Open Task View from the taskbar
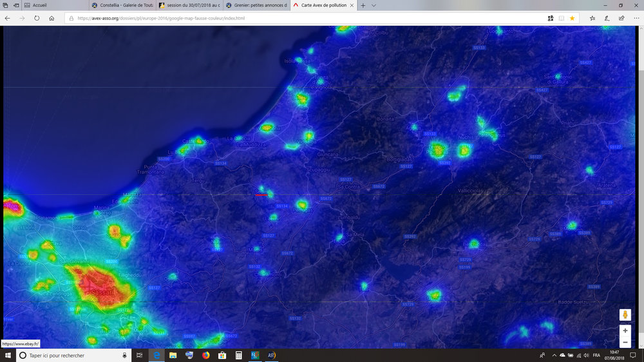 [x=140, y=356]
